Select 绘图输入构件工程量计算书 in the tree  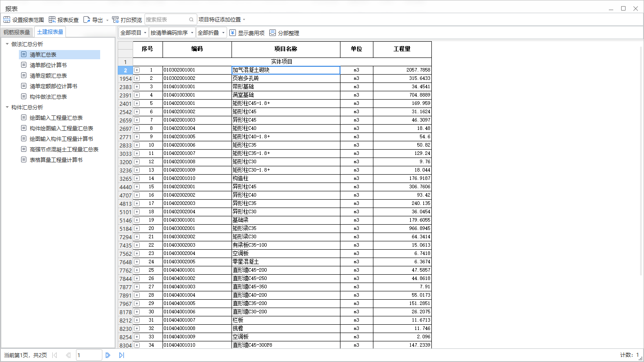tap(61, 139)
